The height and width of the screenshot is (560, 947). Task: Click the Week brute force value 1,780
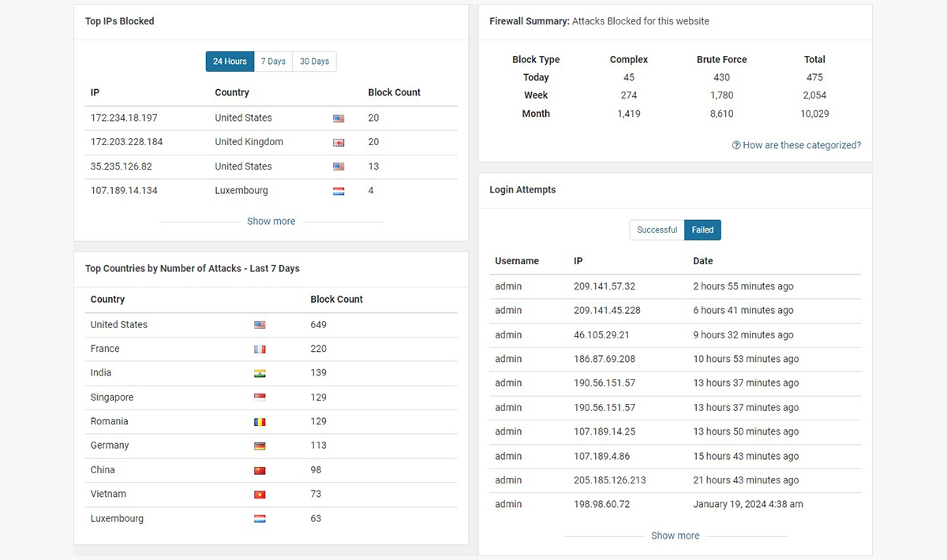[721, 95]
